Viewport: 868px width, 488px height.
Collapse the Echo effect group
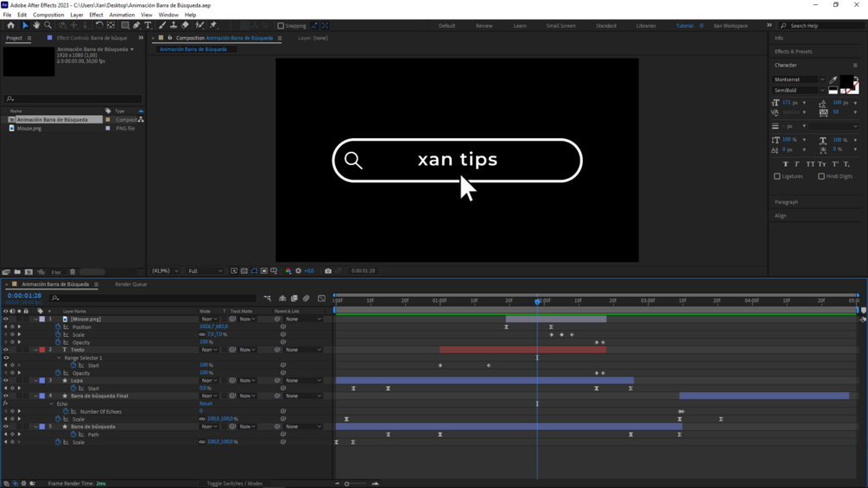pos(52,404)
